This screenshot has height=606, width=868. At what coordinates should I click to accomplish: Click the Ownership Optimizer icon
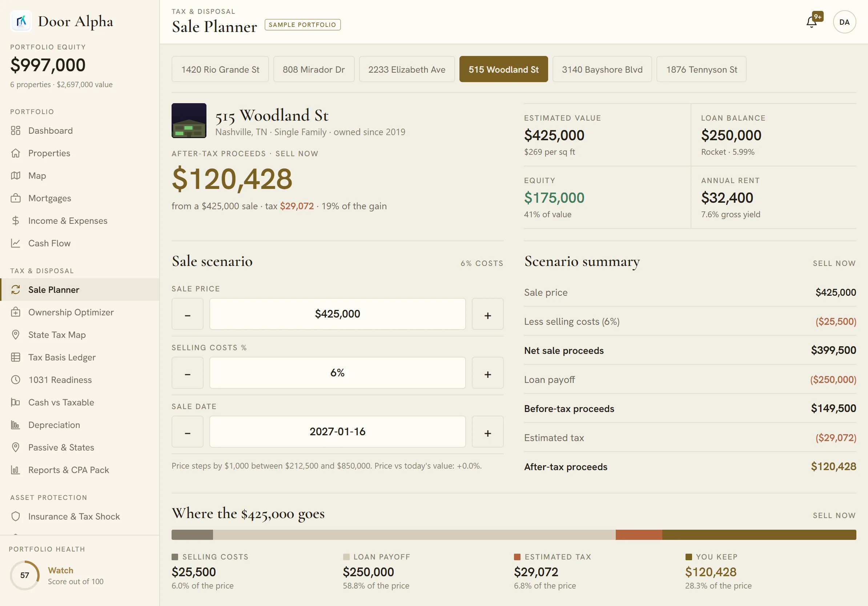16,312
